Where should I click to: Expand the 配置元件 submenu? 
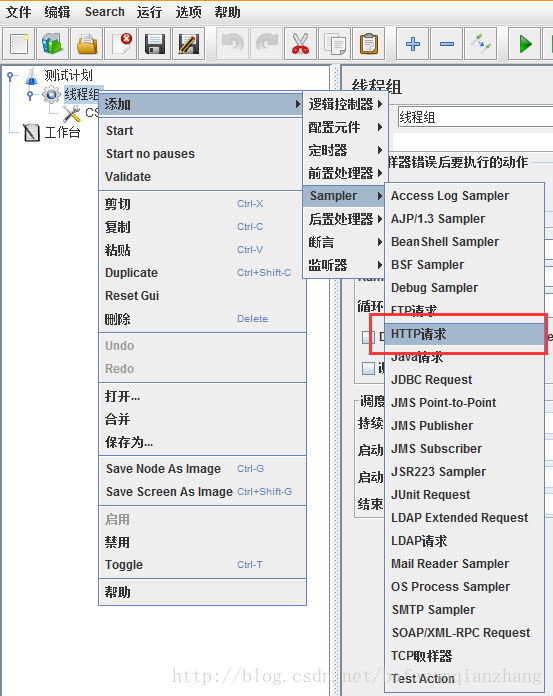[x=345, y=127]
